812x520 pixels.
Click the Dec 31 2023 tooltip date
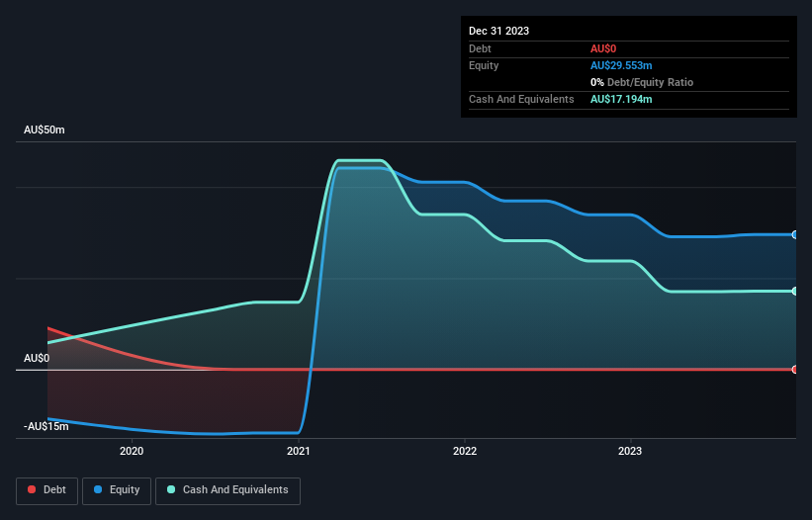click(x=498, y=31)
